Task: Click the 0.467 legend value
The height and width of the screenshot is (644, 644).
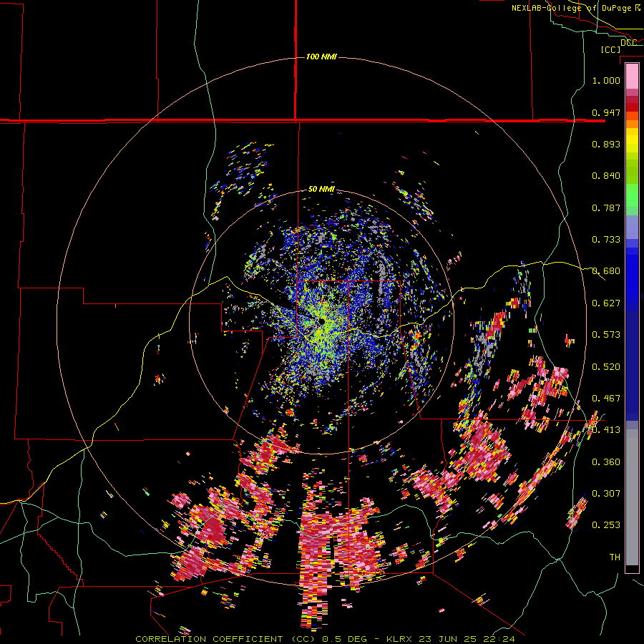Action: (x=606, y=399)
